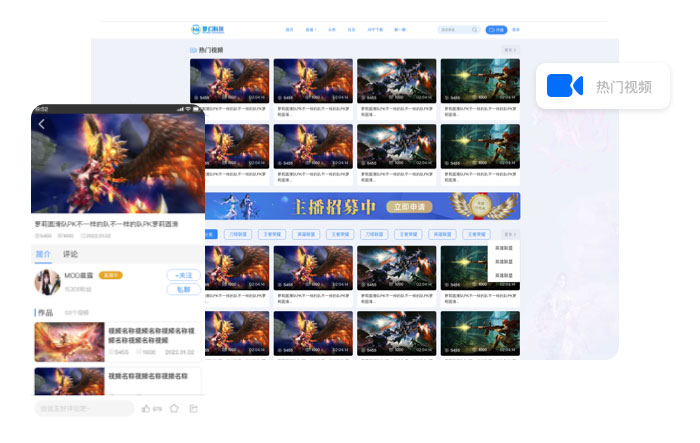The width and height of the screenshot is (700, 443).
Task: Click the MOD uploader avatar
Action: pyautogui.click(x=47, y=281)
